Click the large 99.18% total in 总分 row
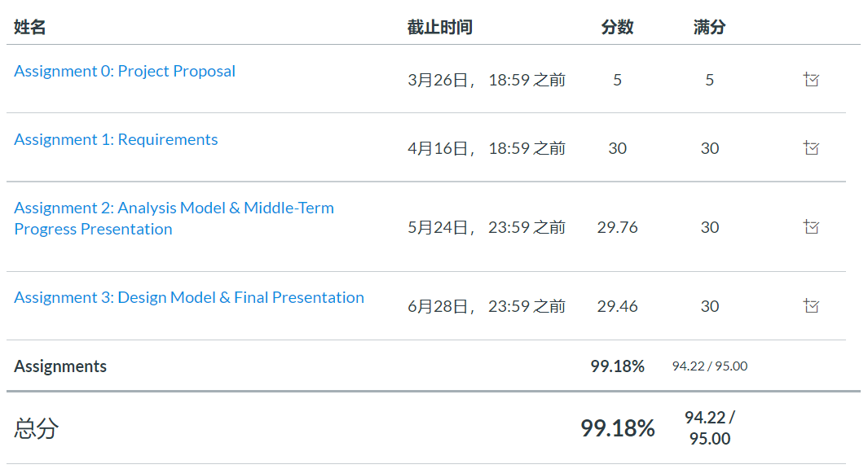The image size is (868, 469). [617, 428]
